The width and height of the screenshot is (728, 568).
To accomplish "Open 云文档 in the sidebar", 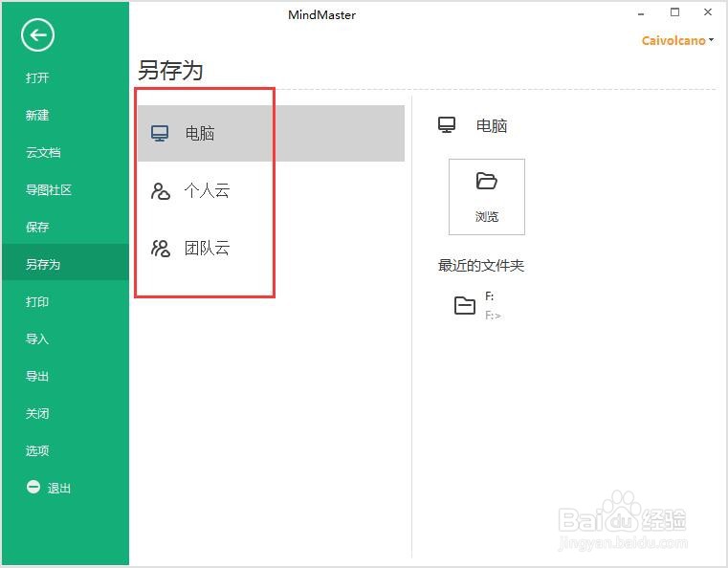I will [x=43, y=152].
